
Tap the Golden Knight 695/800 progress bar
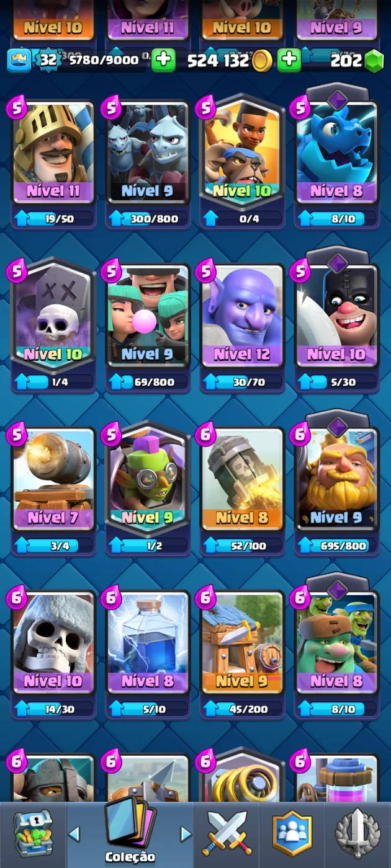[337, 545]
